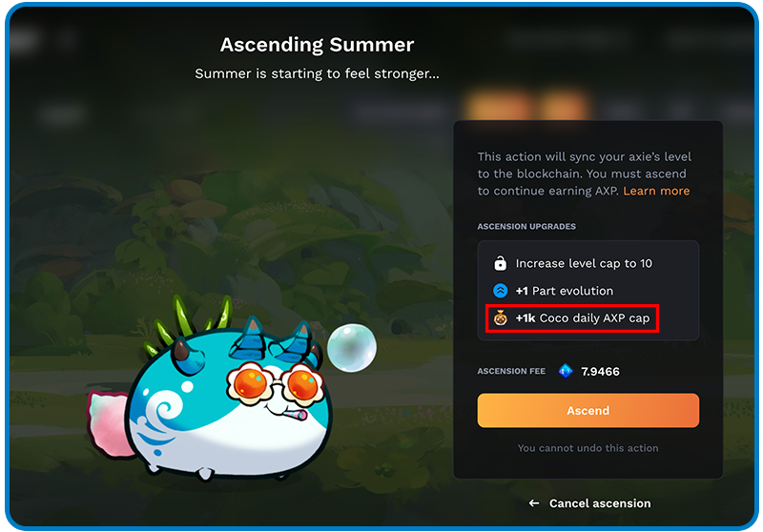Image resolution: width=763 pixels, height=532 pixels.
Task: Click the +1 Part evolution entry
Action: (565, 291)
